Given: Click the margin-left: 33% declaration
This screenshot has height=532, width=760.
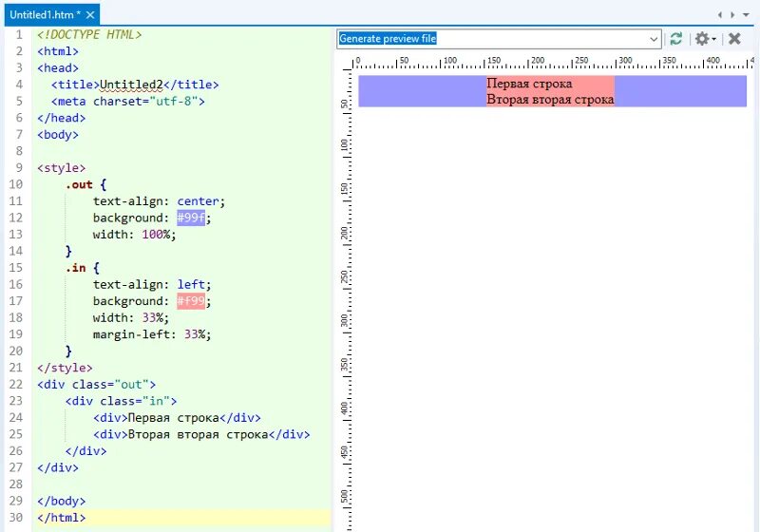Looking at the screenshot, I should (152, 334).
